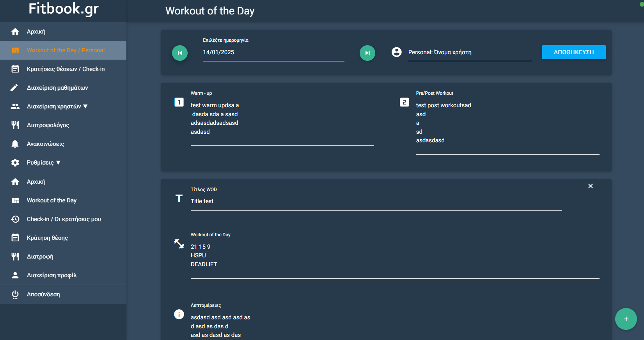Image resolution: width=644 pixels, height=340 pixels.
Task: Go to the previous day button
Action: pos(180,53)
